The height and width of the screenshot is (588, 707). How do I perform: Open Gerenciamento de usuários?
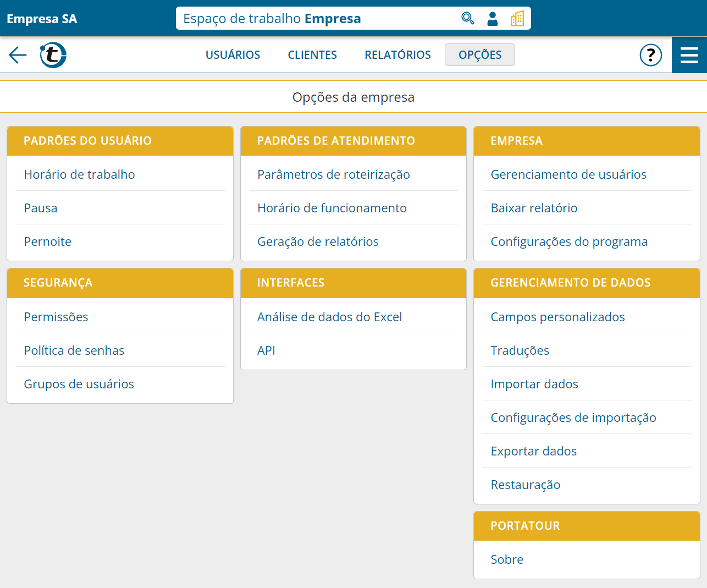[587, 174]
